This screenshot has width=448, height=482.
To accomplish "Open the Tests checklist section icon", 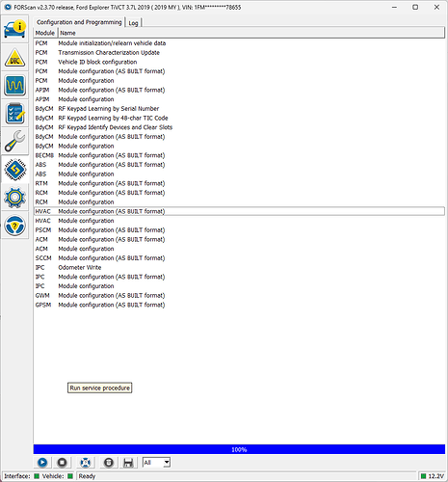I will click(14, 114).
